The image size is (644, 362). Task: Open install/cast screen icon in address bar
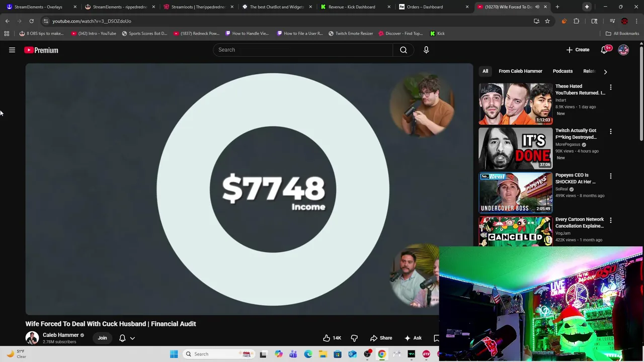point(536,21)
